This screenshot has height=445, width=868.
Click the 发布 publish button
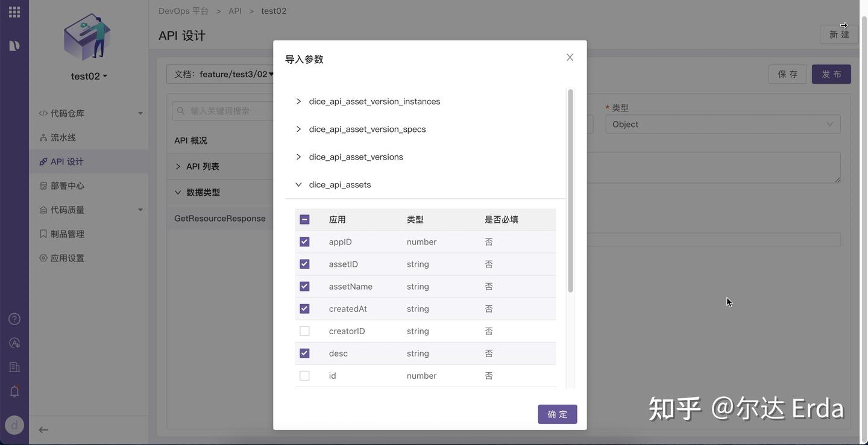[x=831, y=74]
